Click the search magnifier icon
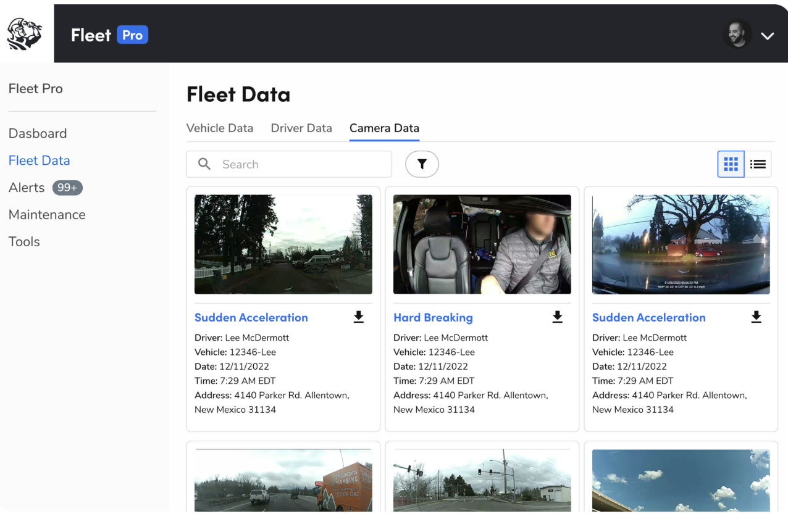Viewport: 788px width, 532px height. (x=204, y=164)
